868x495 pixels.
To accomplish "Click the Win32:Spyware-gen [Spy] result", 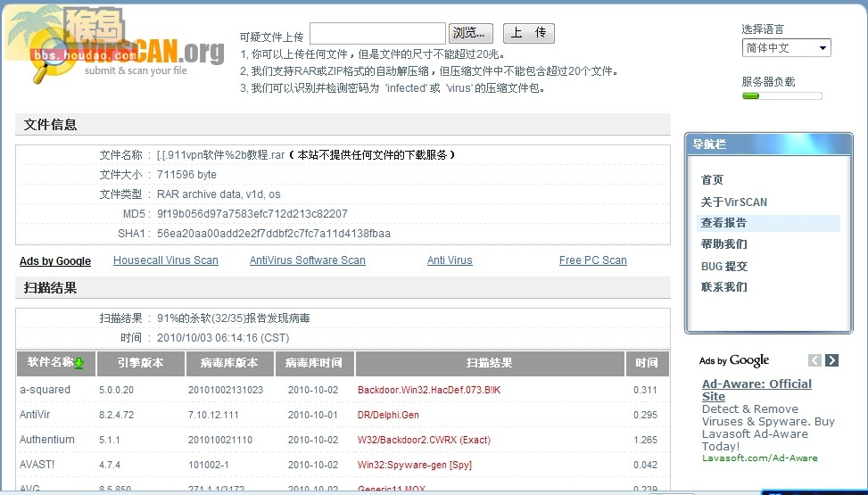I will click(x=415, y=465).
